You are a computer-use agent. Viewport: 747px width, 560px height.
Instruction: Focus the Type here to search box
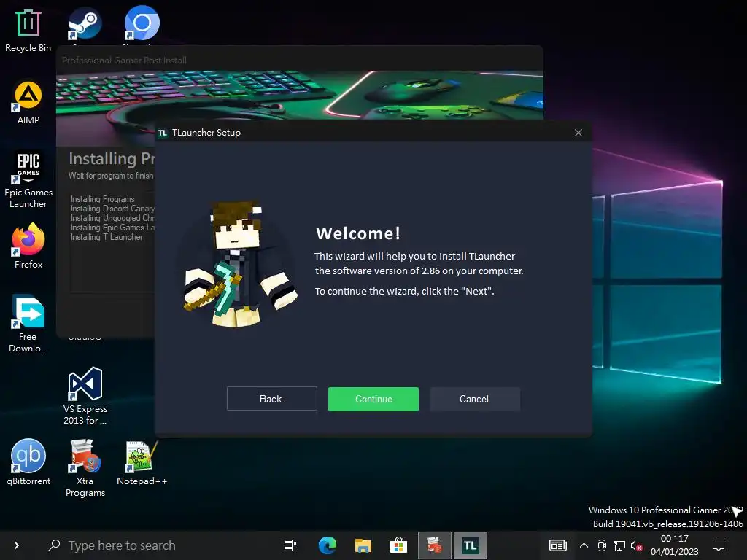(x=158, y=545)
